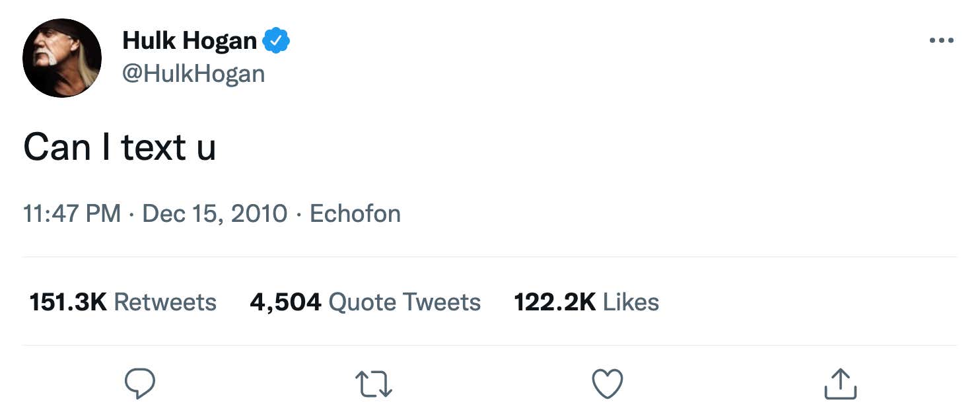Screen dimensions: 980x420
Task: Open the share tweet upload icon
Action: 841,384
